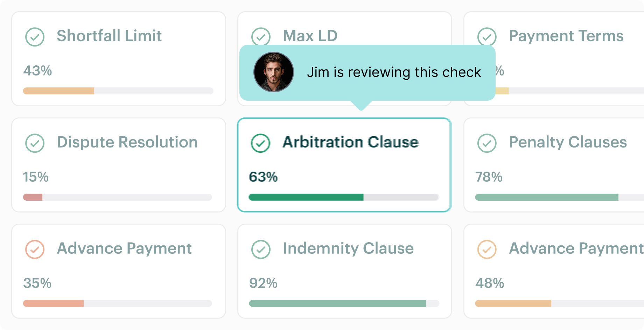Screen dimensions: 644x330
Task: Click the red Advance Payment check icon
Action: [x=35, y=250]
